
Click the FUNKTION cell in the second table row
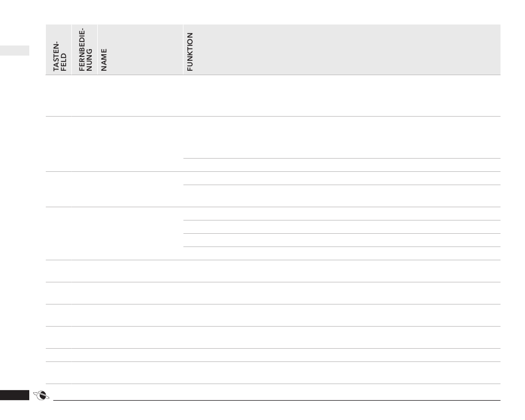[342, 137]
